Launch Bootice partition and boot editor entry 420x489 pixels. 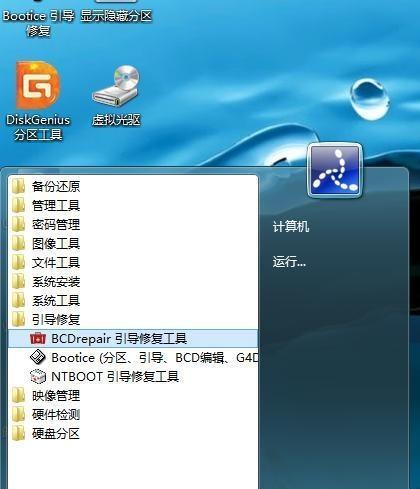(x=133, y=358)
